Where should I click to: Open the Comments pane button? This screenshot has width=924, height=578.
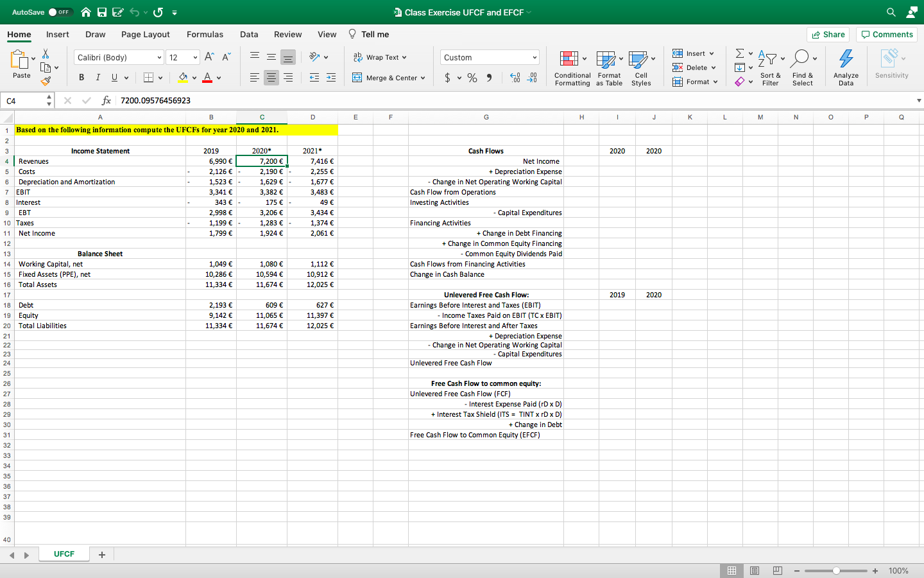[887, 35]
